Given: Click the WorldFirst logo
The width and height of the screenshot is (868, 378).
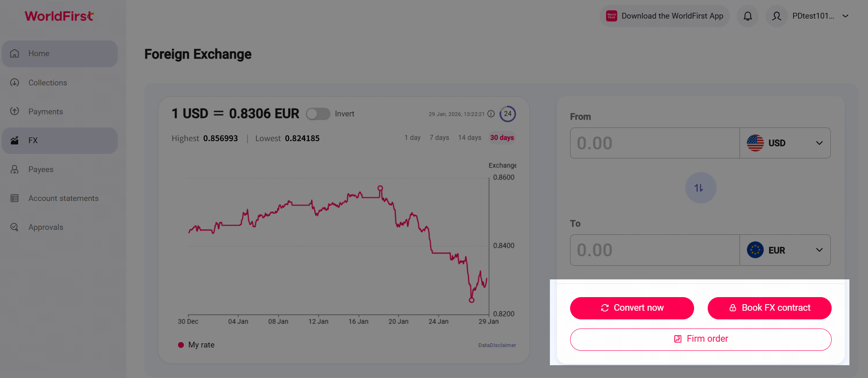Looking at the screenshot, I should (x=59, y=16).
